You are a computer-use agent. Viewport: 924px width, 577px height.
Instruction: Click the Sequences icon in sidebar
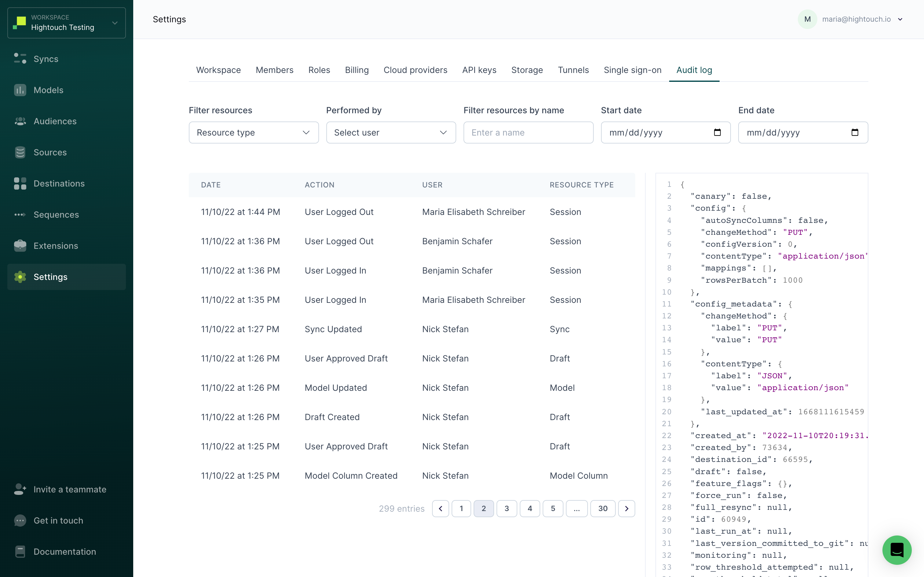(20, 214)
